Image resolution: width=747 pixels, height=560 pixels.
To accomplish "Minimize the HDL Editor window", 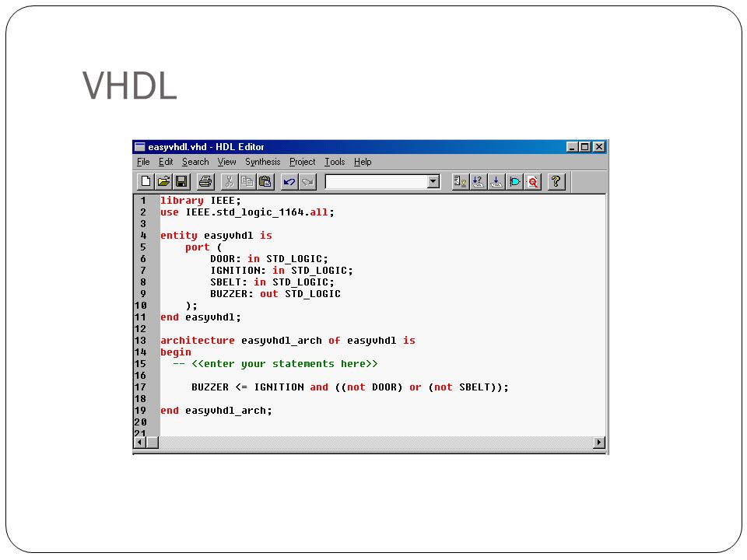I will [x=572, y=147].
